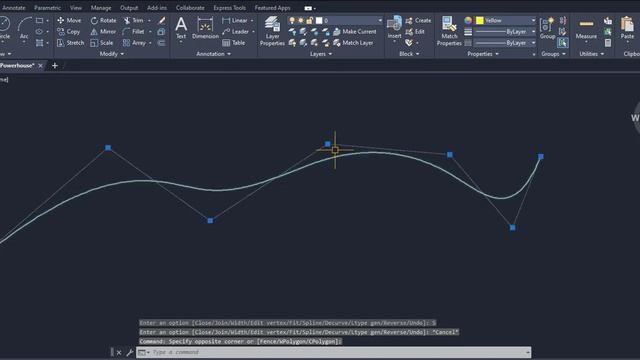Select the Mirror tool
Screen dimensions: 640x360
[103, 31]
